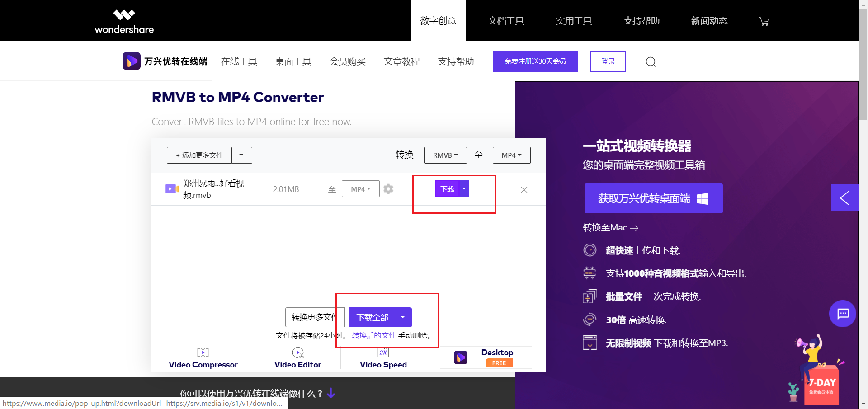Click the download icon beside 无限制视频
868x409 pixels.
point(590,343)
